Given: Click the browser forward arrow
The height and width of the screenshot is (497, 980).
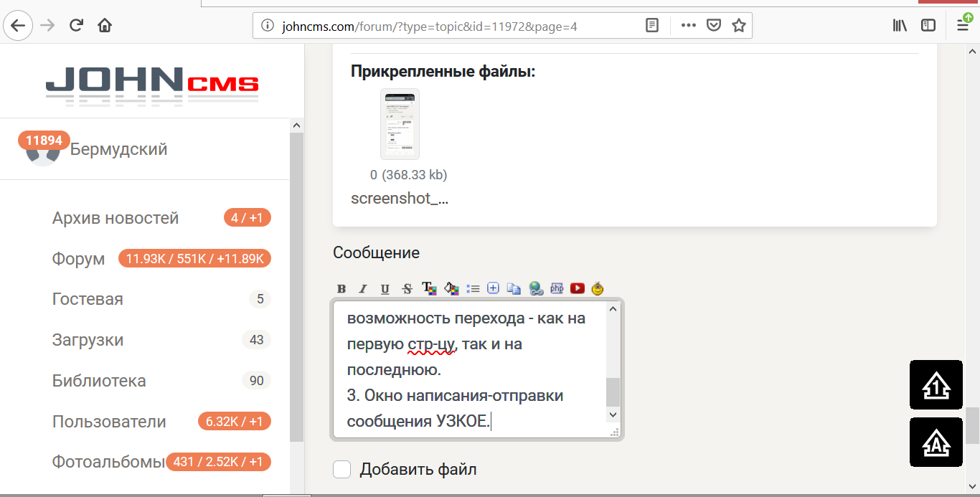Looking at the screenshot, I should pos(47,26).
